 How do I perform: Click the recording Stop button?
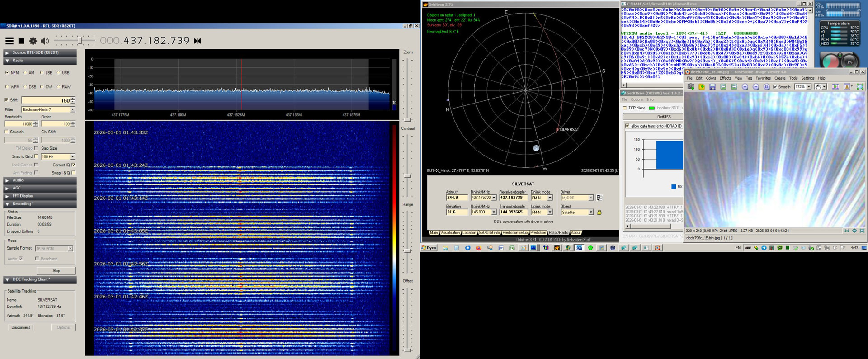point(56,271)
